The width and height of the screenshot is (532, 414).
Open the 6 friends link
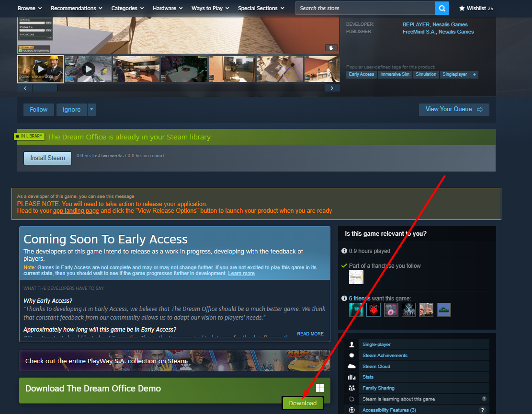360,298
